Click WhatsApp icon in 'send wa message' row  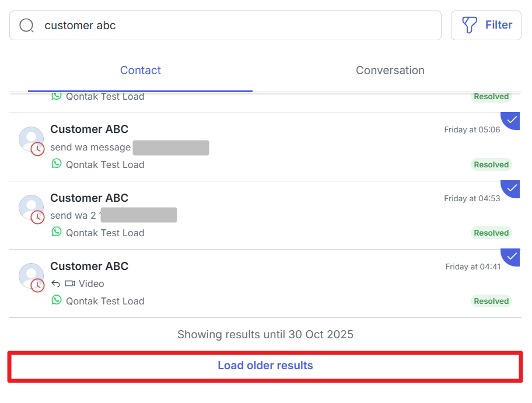[57, 164]
